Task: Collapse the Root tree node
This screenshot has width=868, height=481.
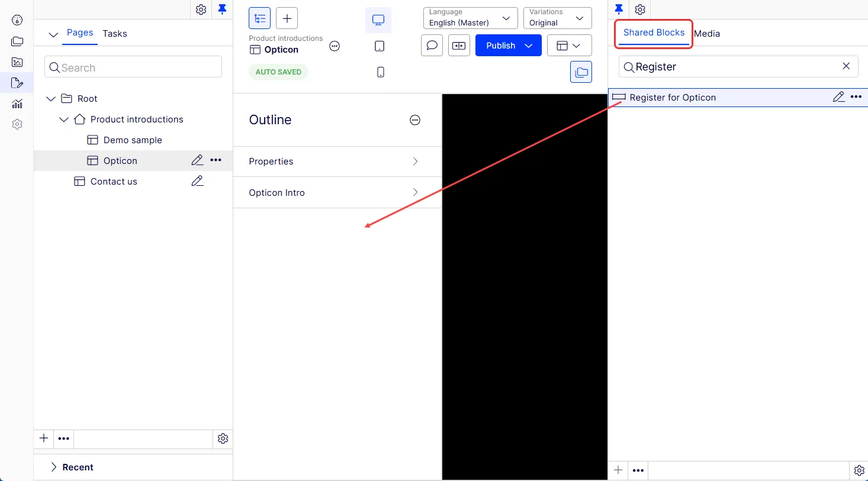Action: click(51, 99)
